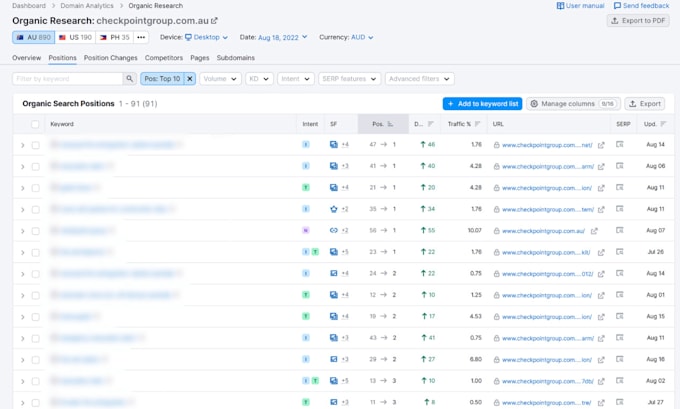Viewport: 680px width, 409px height.
Task: Open Send feedback link
Action: click(x=641, y=6)
